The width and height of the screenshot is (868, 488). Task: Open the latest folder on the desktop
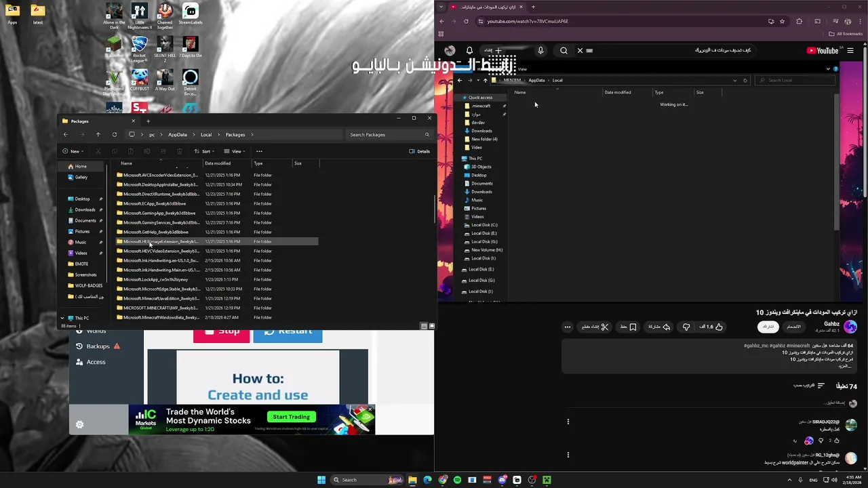[38, 14]
